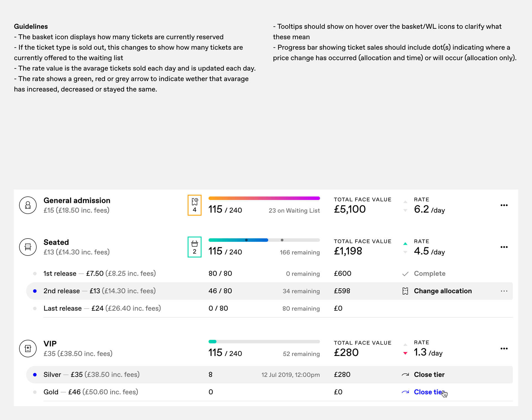Click the VIP ticket star icon
Viewport: 532px width, 420px height.
click(x=28, y=348)
